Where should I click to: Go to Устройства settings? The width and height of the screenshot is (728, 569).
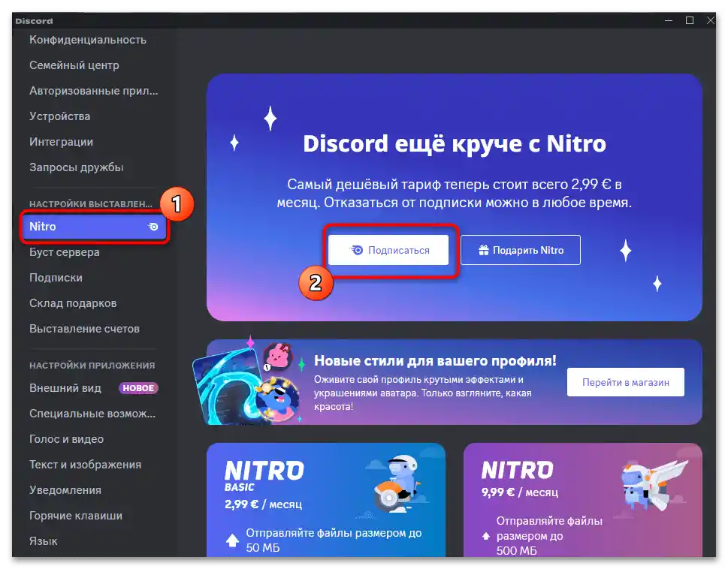pyautogui.click(x=60, y=116)
